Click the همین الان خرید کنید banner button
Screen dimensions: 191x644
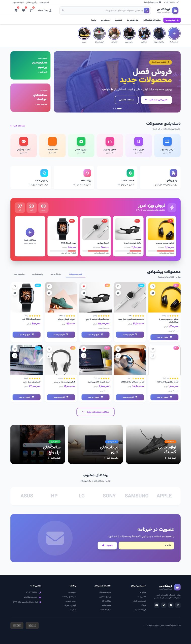click(x=156, y=100)
